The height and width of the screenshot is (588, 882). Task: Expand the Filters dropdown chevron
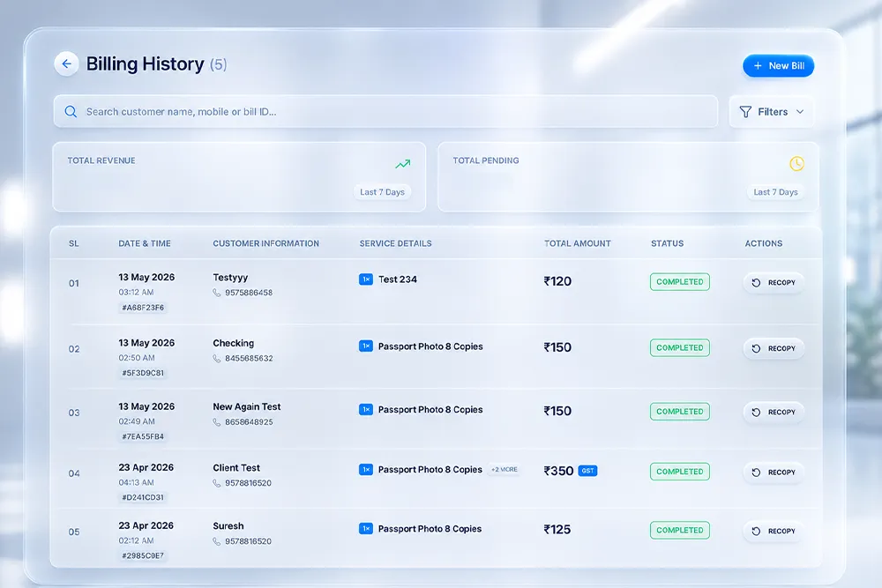click(x=800, y=112)
